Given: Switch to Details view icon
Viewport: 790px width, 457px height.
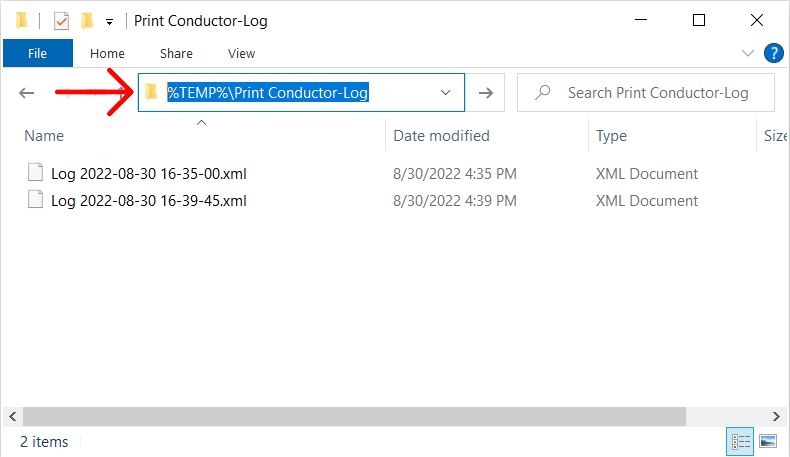Looking at the screenshot, I should tap(740, 442).
